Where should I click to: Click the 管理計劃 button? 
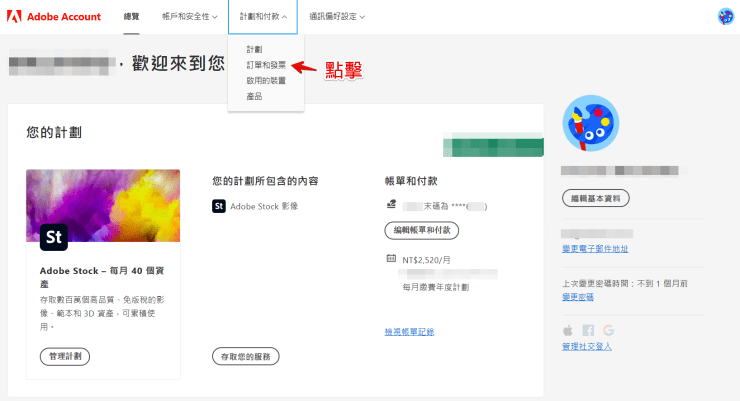tap(65, 356)
